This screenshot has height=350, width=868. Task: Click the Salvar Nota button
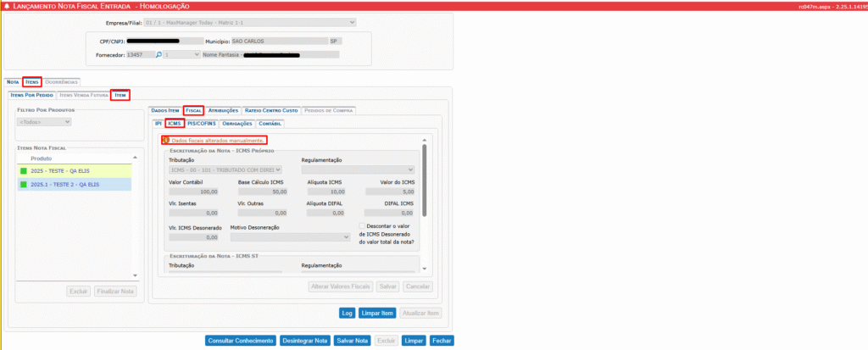(353, 341)
